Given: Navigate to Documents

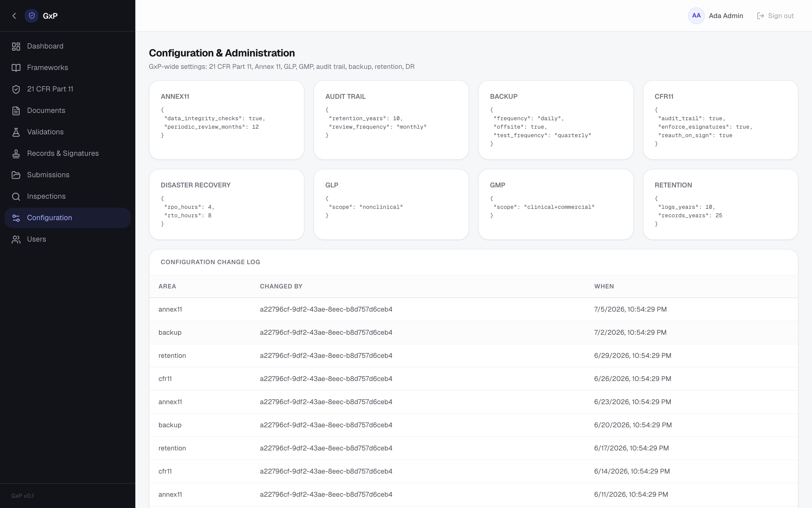Looking at the screenshot, I should point(68,111).
